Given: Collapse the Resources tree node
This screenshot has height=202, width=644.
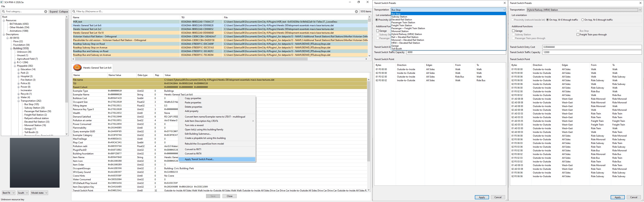Looking at the screenshot, I should [4, 21].
